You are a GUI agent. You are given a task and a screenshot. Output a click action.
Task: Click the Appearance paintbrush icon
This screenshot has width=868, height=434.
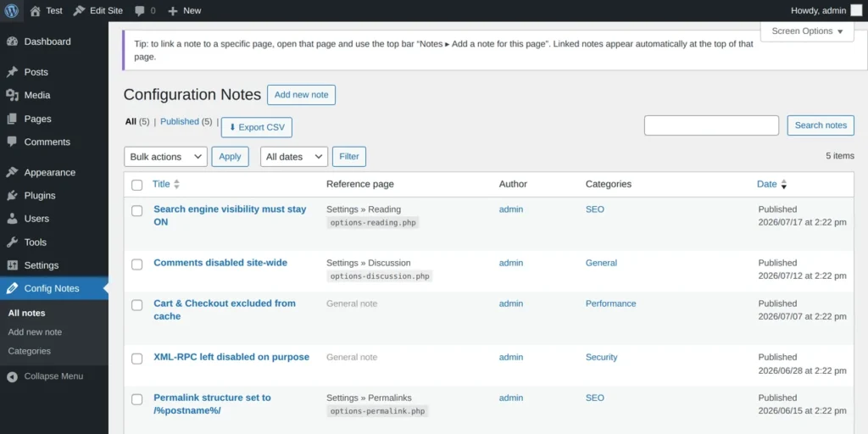coord(12,172)
